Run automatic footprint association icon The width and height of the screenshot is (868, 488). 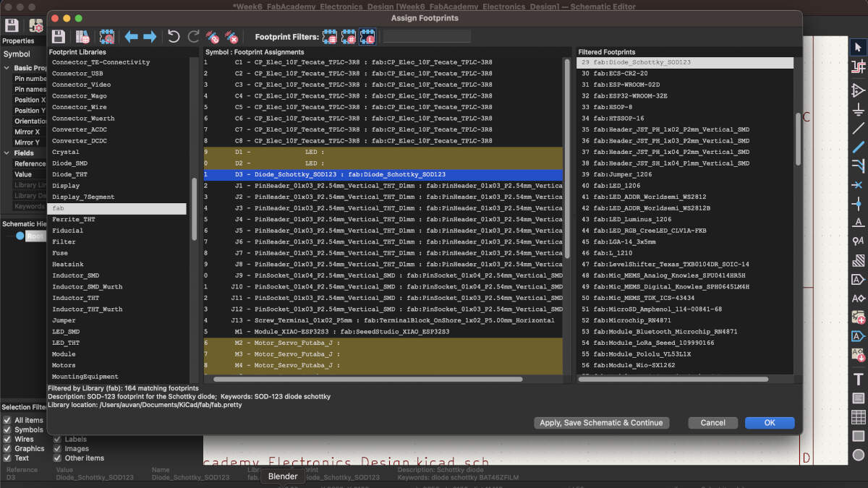pyautogui.click(x=213, y=36)
